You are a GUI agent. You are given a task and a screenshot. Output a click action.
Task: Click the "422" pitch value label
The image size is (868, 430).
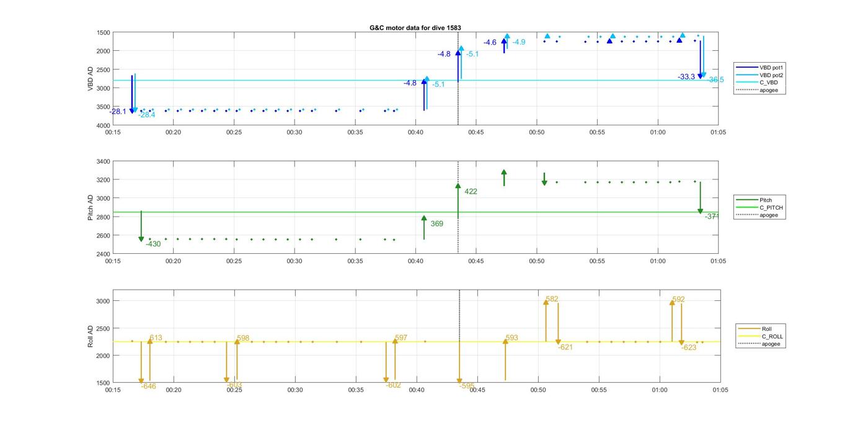471,192
